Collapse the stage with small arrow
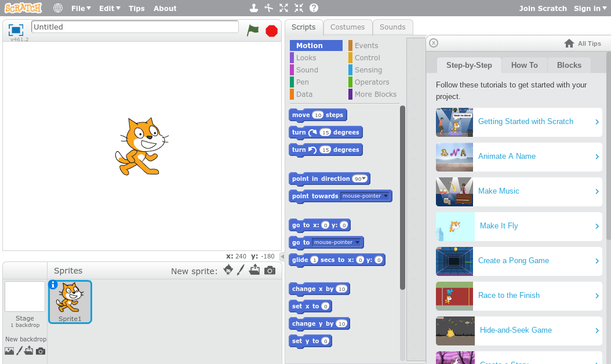Viewport: 611px width, 364px height. (282, 256)
